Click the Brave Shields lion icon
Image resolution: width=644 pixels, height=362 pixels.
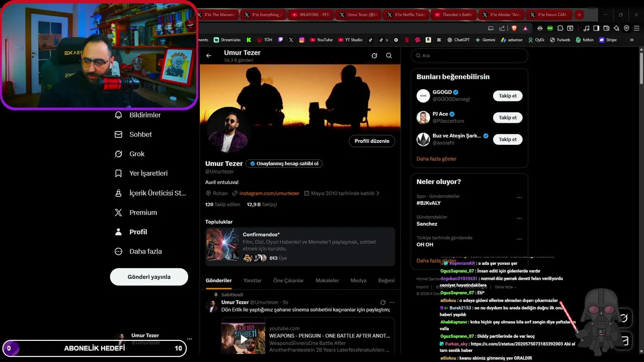[x=514, y=28]
